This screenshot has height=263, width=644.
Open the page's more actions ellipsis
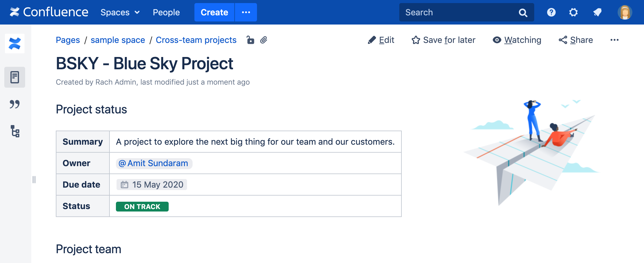(x=614, y=40)
